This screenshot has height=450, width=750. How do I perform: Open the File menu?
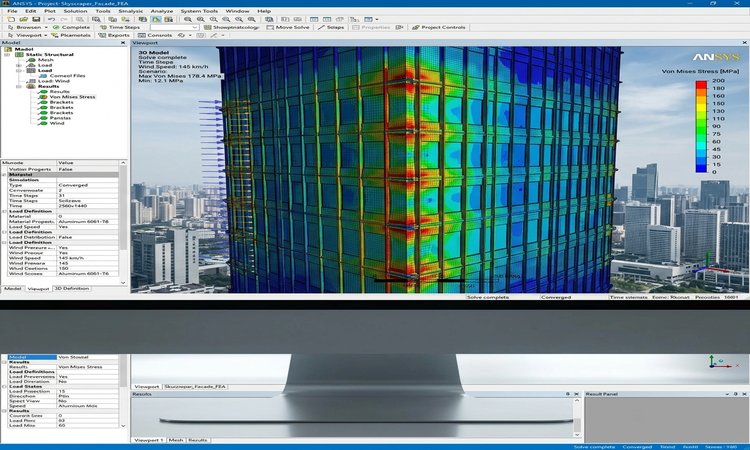(12, 11)
